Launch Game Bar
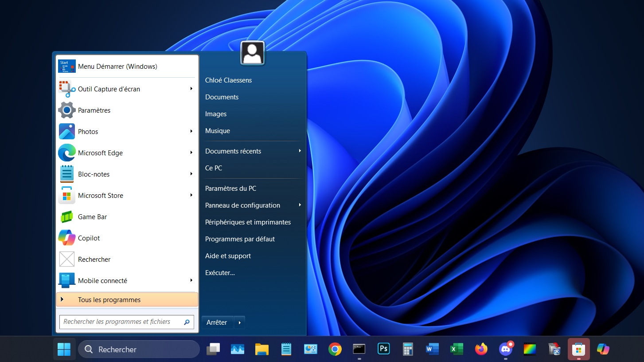The width and height of the screenshot is (644, 362). (92, 216)
